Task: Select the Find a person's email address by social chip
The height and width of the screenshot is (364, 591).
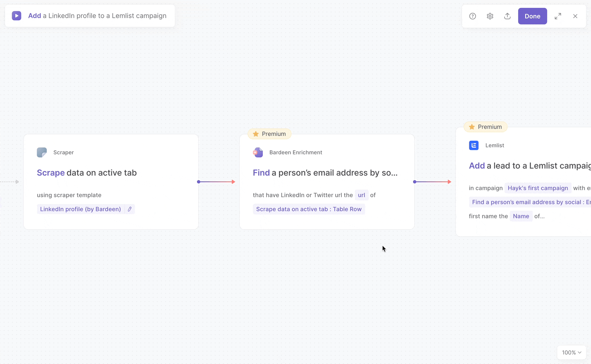Action: coord(530,202)
